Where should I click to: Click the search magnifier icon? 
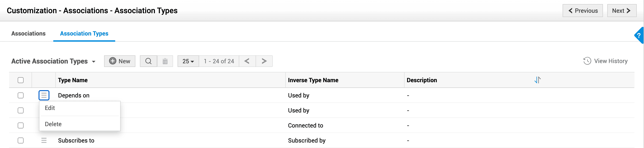coord(148,61)
